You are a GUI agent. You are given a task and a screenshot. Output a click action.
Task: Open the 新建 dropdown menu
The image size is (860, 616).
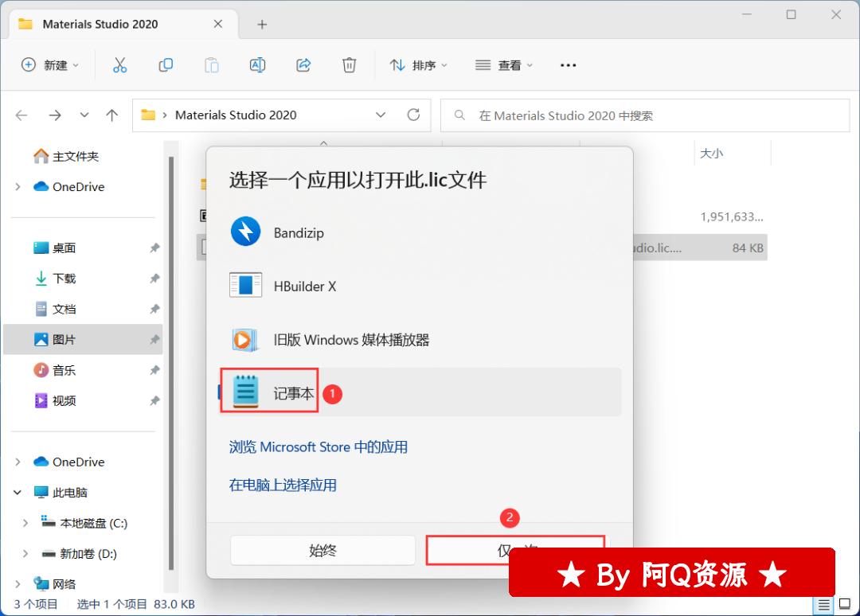(50, 65)
